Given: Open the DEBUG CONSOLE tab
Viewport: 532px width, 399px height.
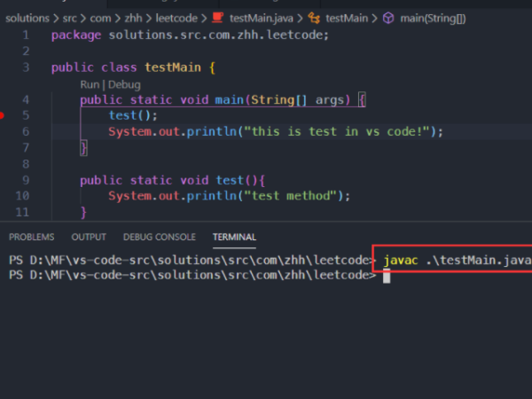Looking at the screenshot, I should (160, 237).
